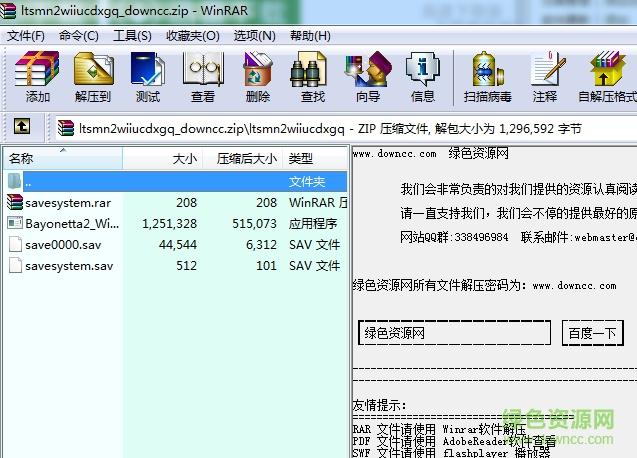Open the 文件(F) menu
Screen dimensions: 637x458
(26, 35)
